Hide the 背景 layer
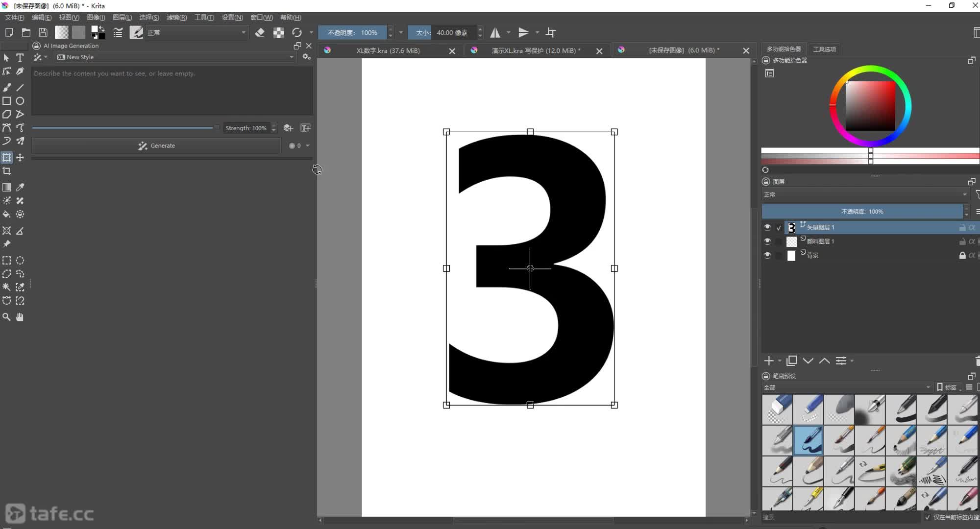This screenshot has width=980, height=529. coord(767,255)
